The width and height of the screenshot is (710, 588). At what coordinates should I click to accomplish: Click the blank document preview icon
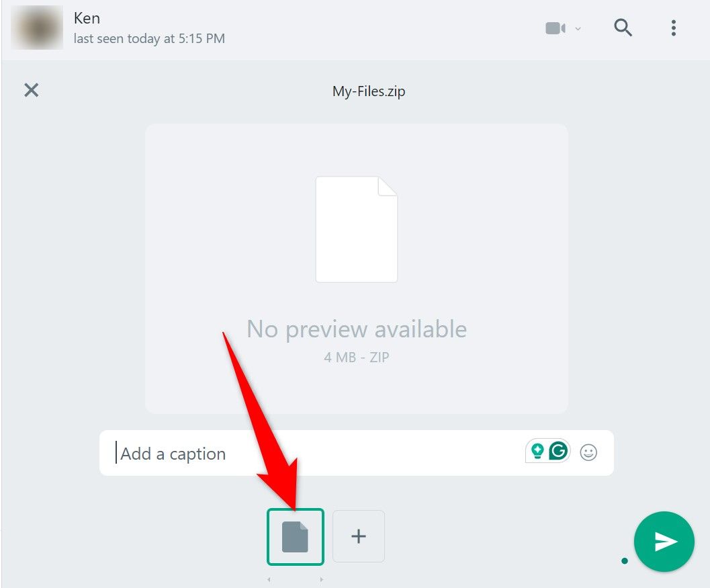357,229
